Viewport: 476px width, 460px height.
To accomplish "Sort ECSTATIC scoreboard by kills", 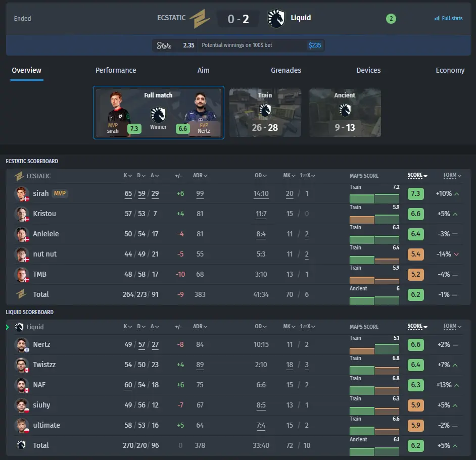I will tap(127, 176).
